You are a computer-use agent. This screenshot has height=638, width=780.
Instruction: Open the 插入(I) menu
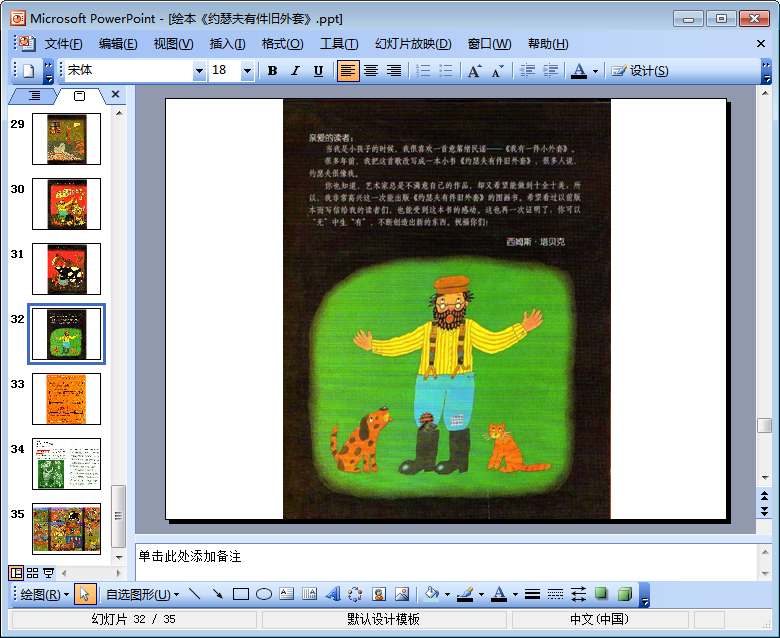click(x=227, y=44)
